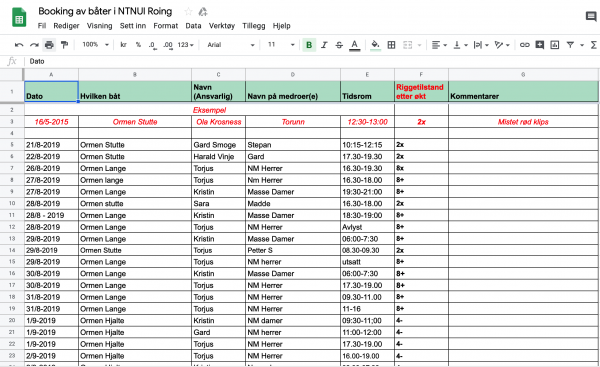The width and height of the screenshot is (600, 367).
Task: Click the insert comment icon
Action: point(540,45)
